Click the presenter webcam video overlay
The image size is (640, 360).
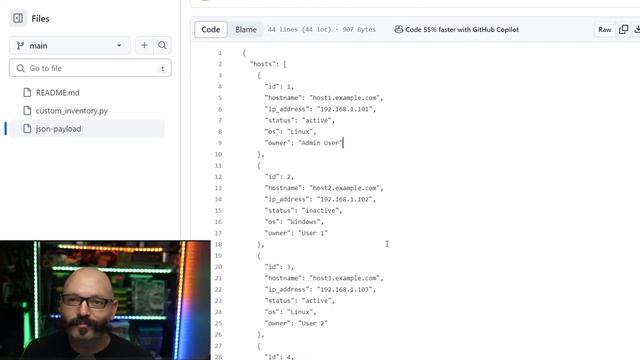coord(105,300)
